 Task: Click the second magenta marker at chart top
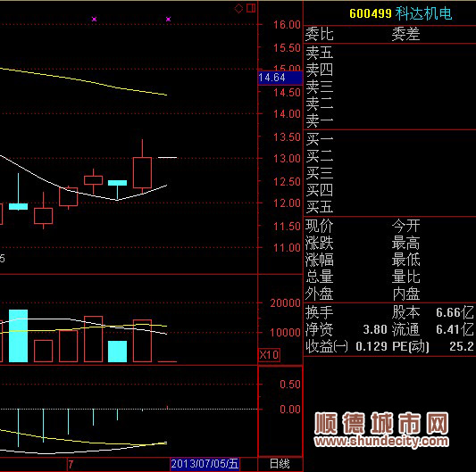click(x=168, y=19)
